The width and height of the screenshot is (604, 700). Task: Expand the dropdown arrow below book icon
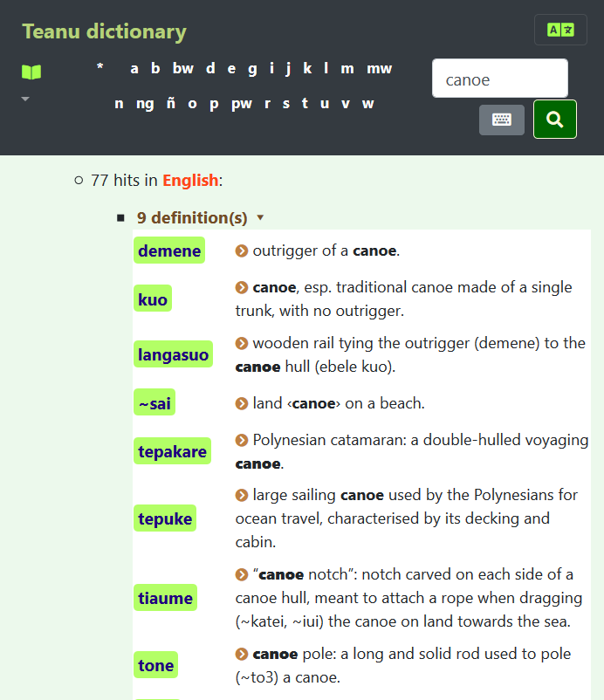pos(25,100)
